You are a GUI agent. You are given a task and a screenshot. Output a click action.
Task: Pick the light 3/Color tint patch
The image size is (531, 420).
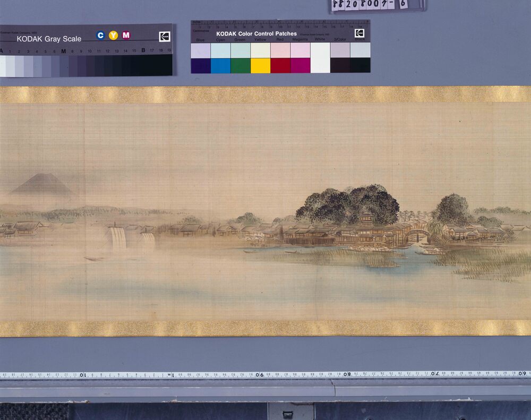(x=340, y=50)
